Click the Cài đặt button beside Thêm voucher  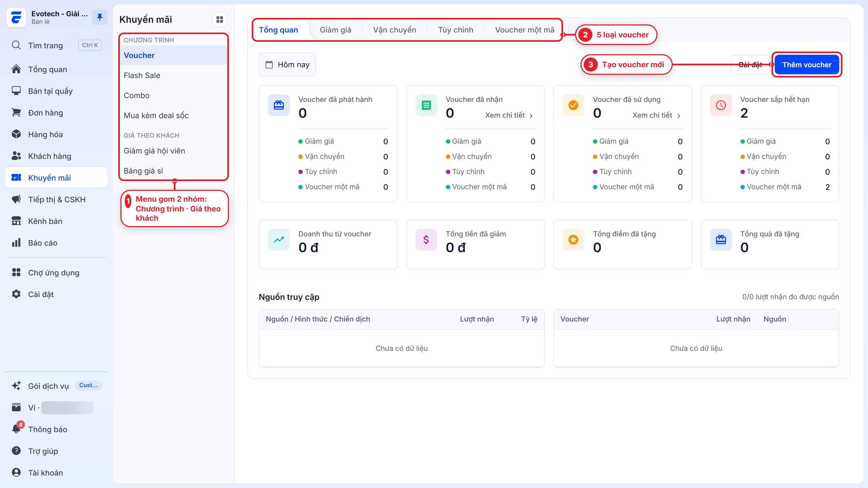coord(750,65)
